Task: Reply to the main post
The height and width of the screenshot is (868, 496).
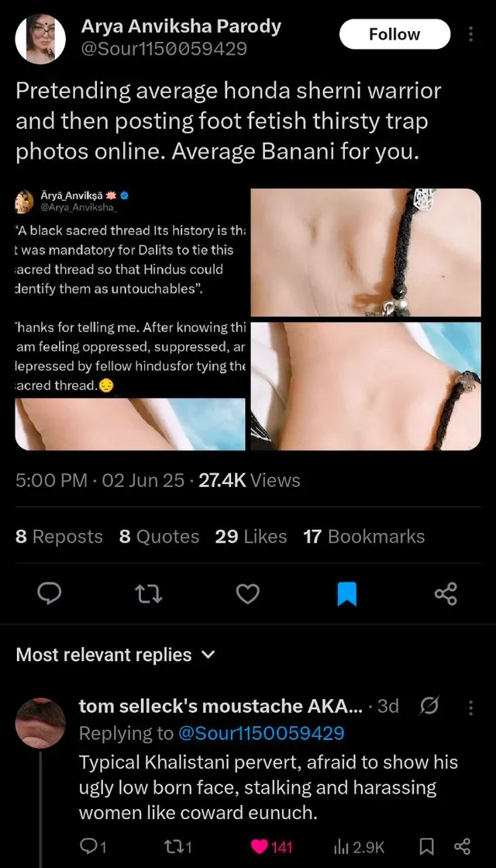Action: tap(50, 594)
